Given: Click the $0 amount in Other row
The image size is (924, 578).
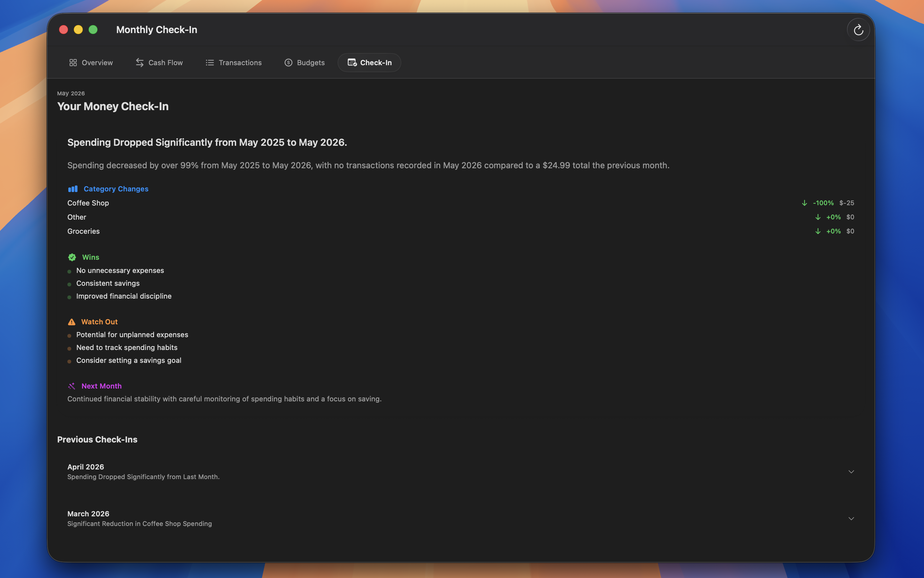Looking at the screenshot, I should [x=850, y=217].
